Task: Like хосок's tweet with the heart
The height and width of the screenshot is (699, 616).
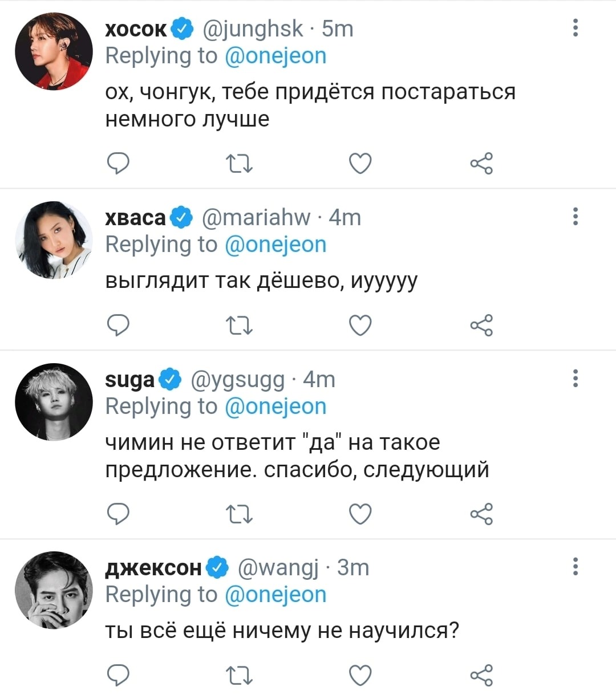Action: tap(360, 164)
